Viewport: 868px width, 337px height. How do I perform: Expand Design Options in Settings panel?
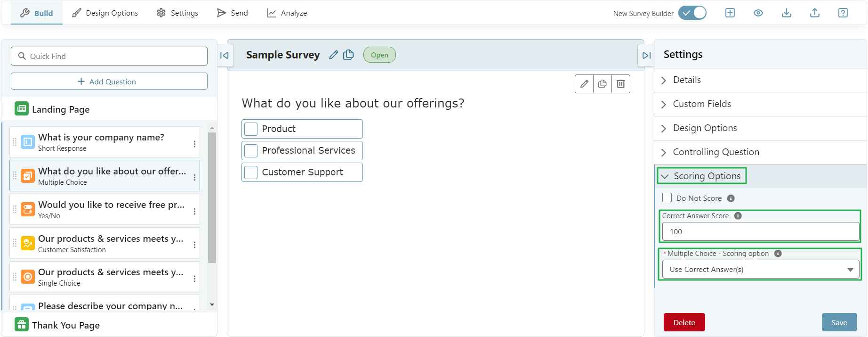coord(760,128)
